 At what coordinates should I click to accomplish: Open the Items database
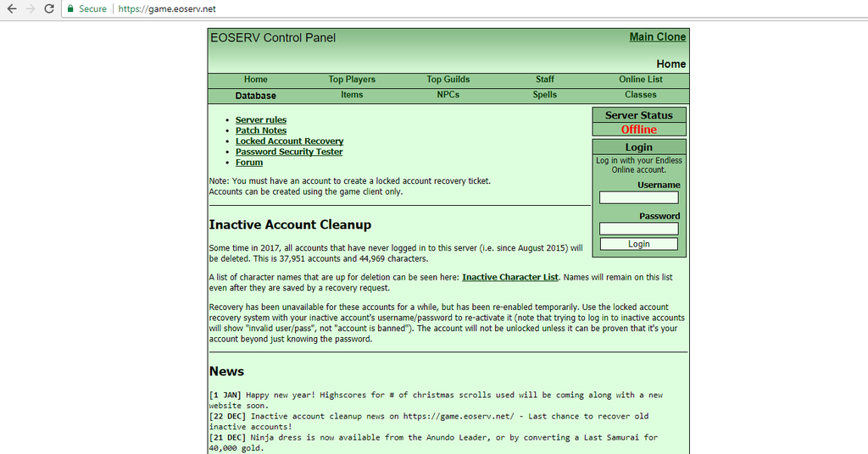[x=352, y=95]
